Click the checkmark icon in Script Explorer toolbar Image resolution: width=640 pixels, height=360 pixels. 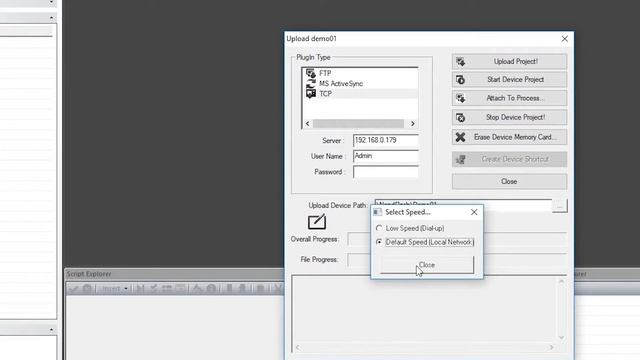[x=73, y=289]
